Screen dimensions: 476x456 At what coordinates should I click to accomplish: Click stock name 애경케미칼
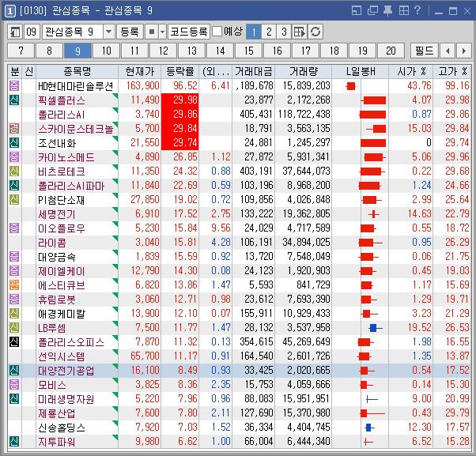click(62, 314)
